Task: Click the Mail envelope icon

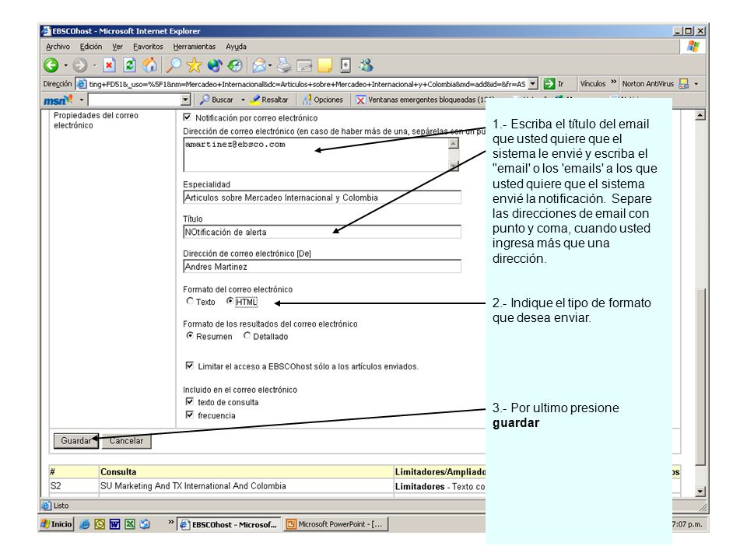Action: click(258, 65)
